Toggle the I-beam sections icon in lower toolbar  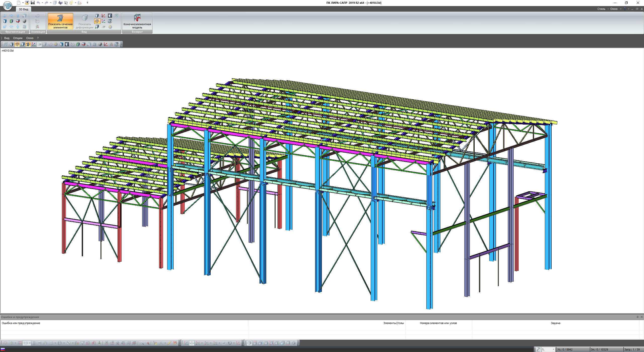coord(28,44)
